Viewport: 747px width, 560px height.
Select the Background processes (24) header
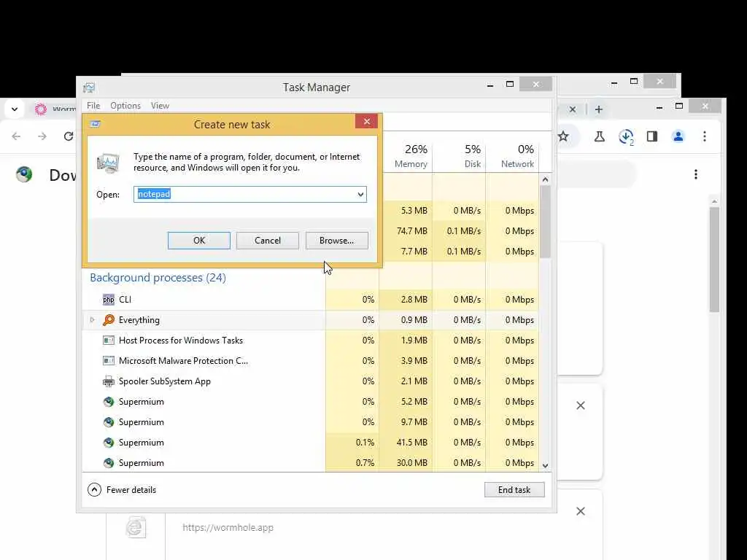tap(158, 278)
